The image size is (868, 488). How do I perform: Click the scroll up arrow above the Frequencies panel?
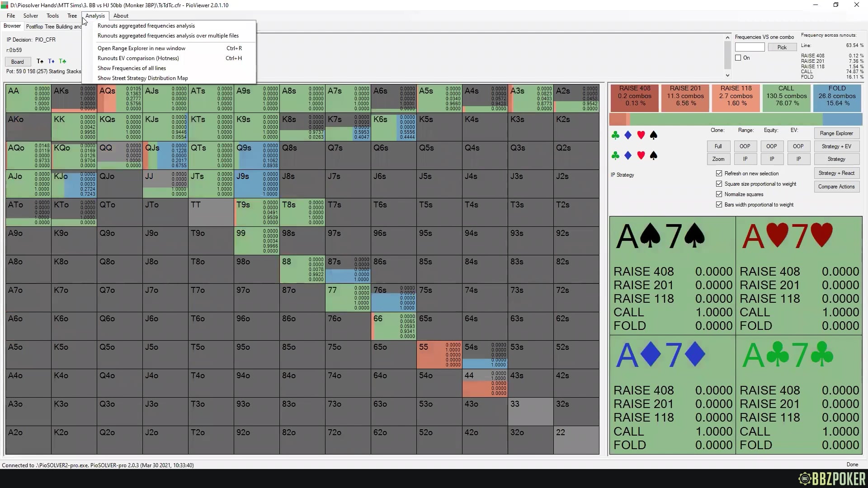tap(727, 38)
